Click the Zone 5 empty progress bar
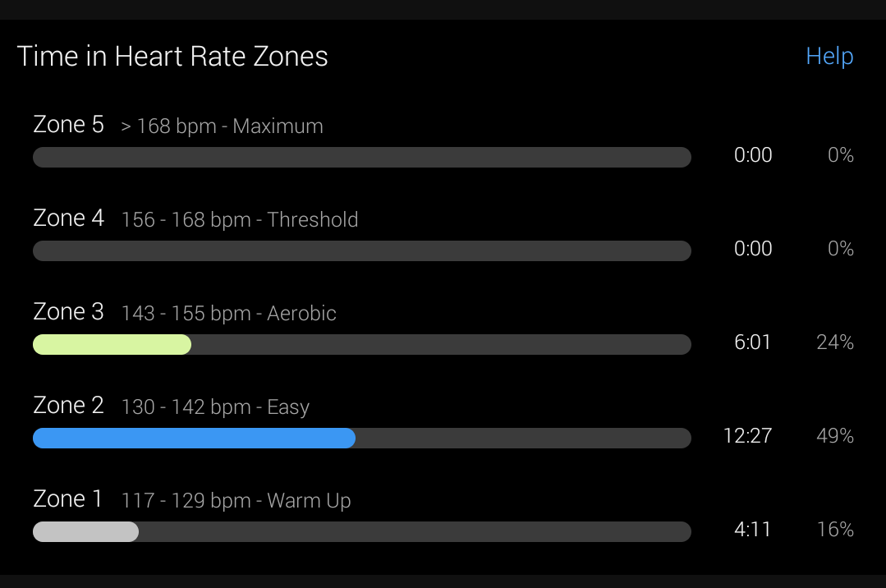The image size is (886, 588). 361,157
